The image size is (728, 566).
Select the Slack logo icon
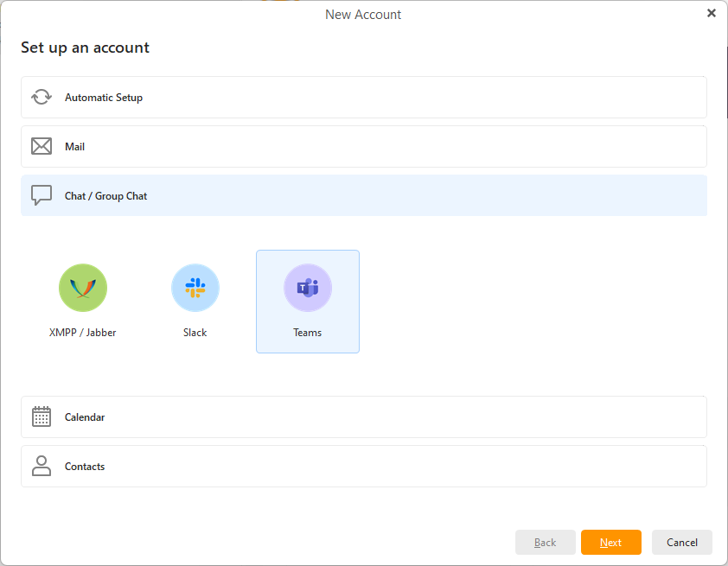coord(195,288)
